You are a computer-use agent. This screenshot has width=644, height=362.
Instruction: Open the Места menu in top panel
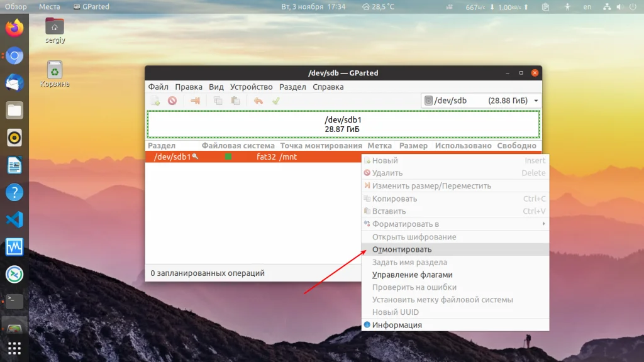[x=49, y=6]
